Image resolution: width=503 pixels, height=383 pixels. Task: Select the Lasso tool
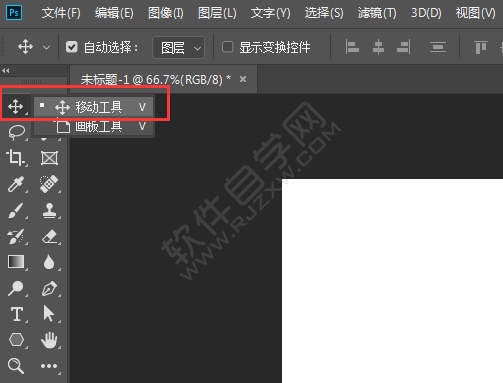coord(16,132)
